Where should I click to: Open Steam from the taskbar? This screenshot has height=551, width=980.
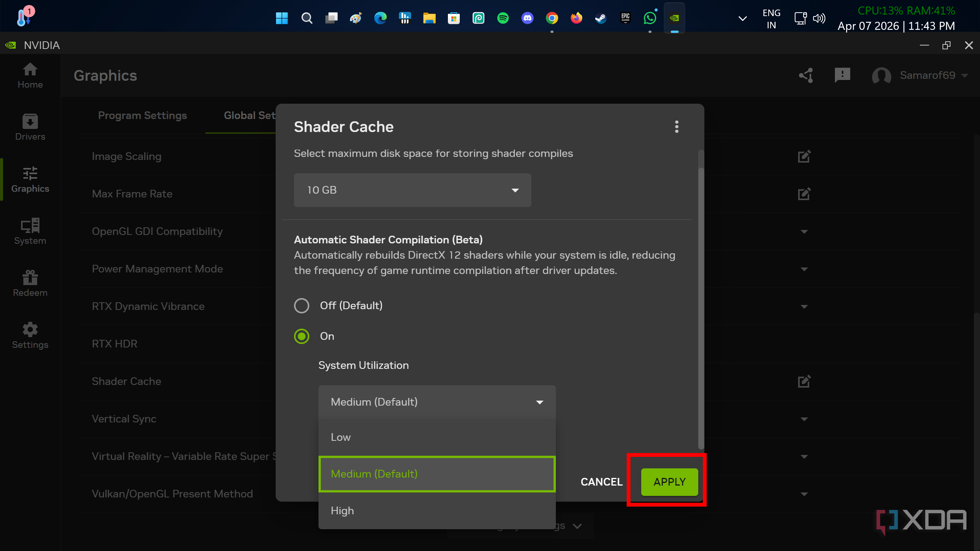601,18
